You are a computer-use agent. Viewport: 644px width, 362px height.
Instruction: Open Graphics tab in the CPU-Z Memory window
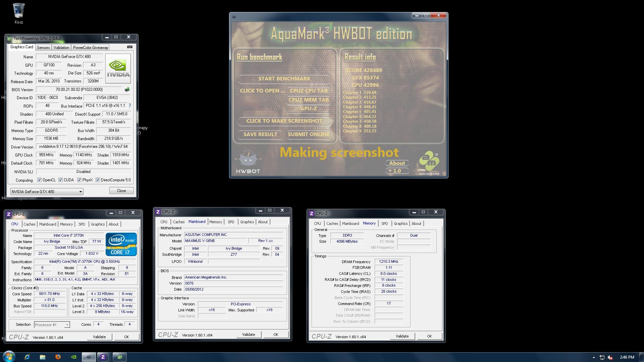tap(400, 224)
